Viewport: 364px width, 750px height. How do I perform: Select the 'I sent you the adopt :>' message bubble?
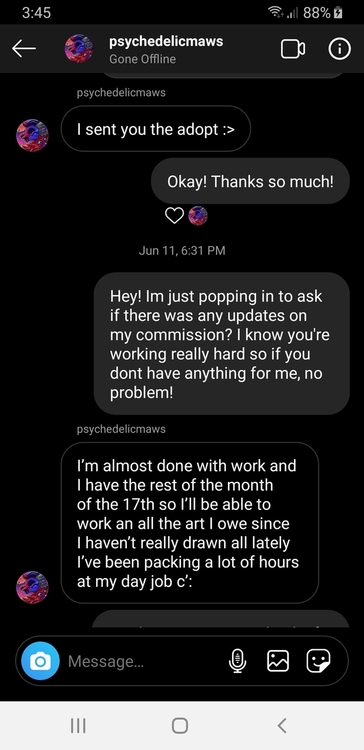(x=155, y=129)
